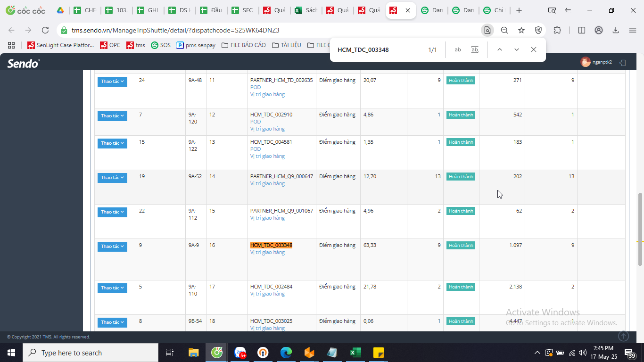This screenshot has height=362, width=644.
Task: Click the volume icon in system tray
Action: pos(583,353)
